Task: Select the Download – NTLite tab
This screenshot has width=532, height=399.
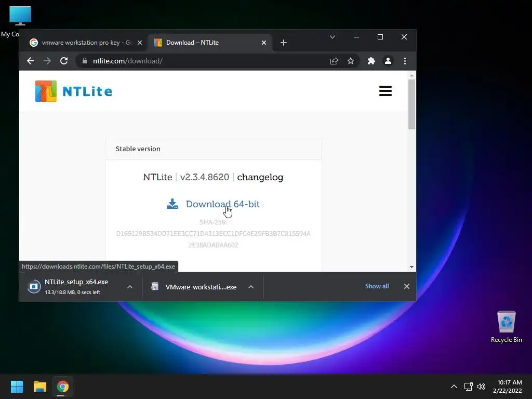Action: click(210, 43)
